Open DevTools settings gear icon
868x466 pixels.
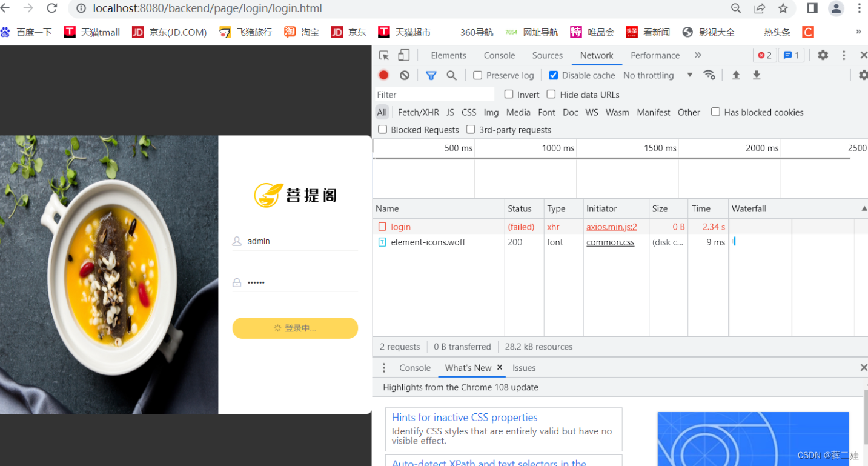823,55
